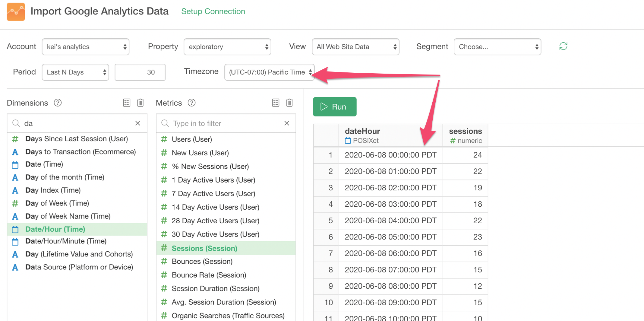644x321 pixels.
Task: Click the dateHour column header
Action: coord(390,135)
